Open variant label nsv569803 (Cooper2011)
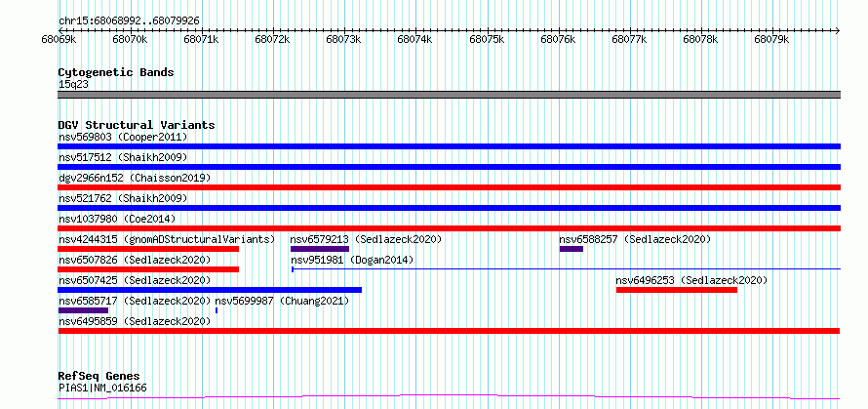Screen dimensions: 868x409 pos(123,137)
